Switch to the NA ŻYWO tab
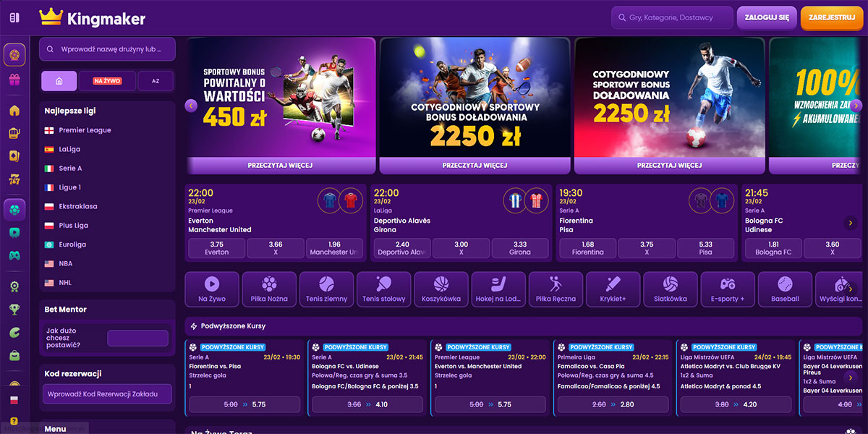 tap(107, 81)
